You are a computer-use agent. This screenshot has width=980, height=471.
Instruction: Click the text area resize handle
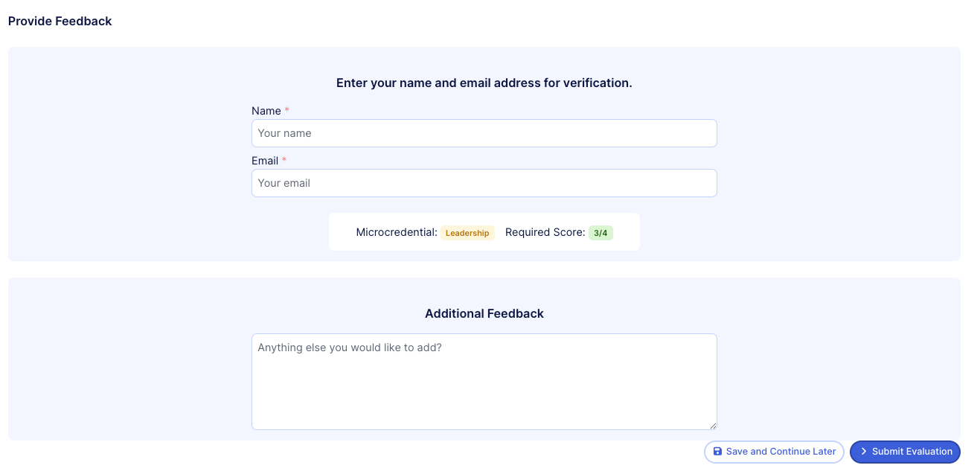(x=713, y=426)
